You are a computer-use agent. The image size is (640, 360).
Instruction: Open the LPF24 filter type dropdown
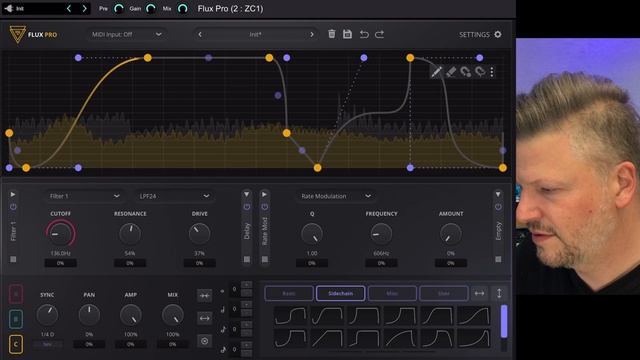[174, 196]
